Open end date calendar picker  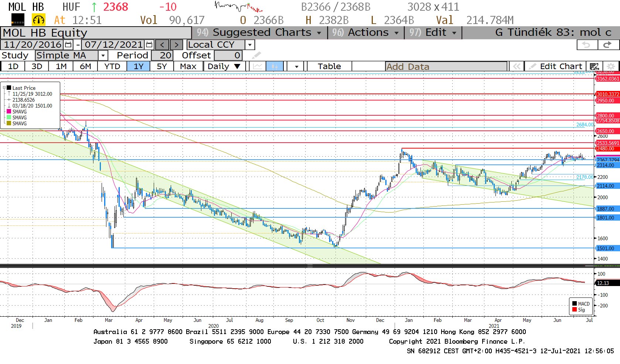point(149,45)
